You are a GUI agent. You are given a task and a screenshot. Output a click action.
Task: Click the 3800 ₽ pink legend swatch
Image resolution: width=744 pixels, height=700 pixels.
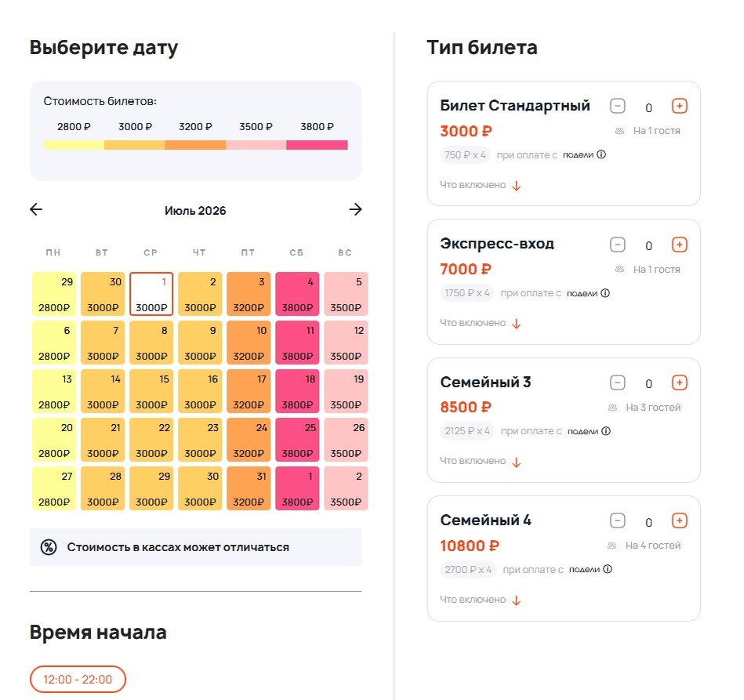click(x=317, y=145)
